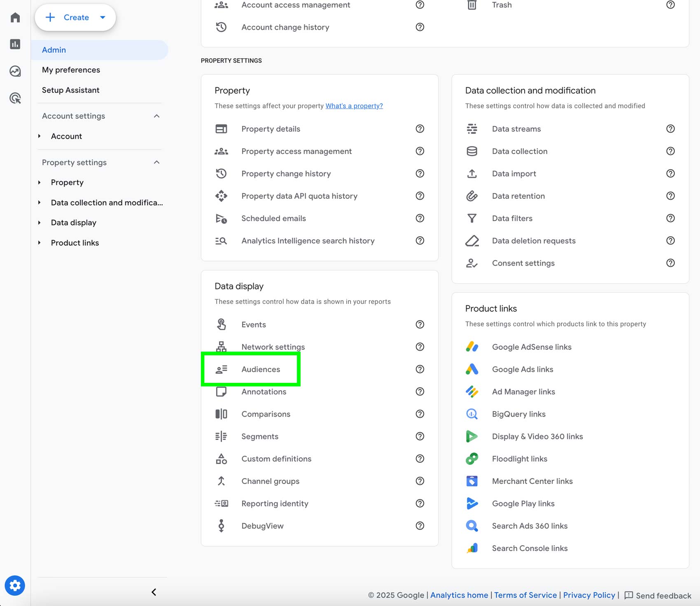This screenshot has height=606, width=700.
Task: Open the Create dropdown arrow
Action: click(x=103, y=17)
